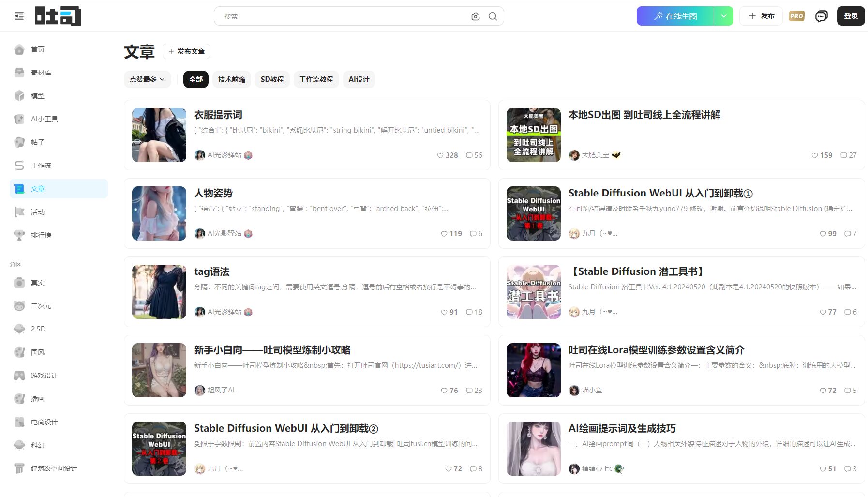868x497 pixels.
Task: Click the 登录 button
Action: pyautogui.click(x=850, y=16)
